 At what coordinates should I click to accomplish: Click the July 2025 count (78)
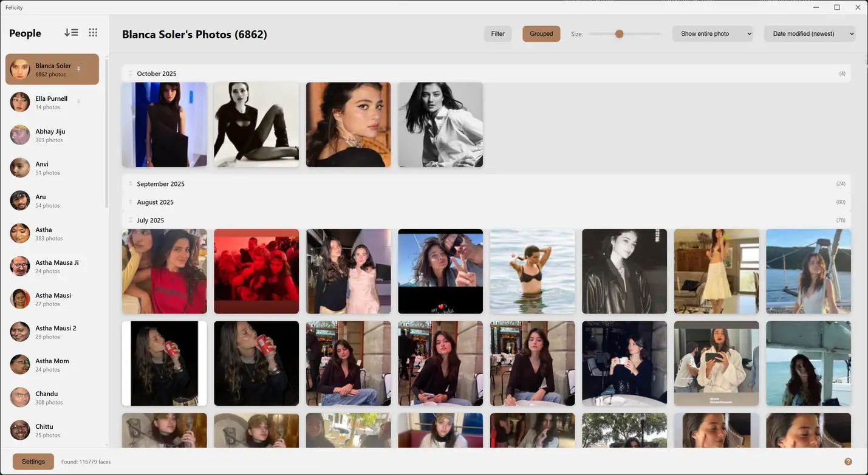tap(841, 220)
